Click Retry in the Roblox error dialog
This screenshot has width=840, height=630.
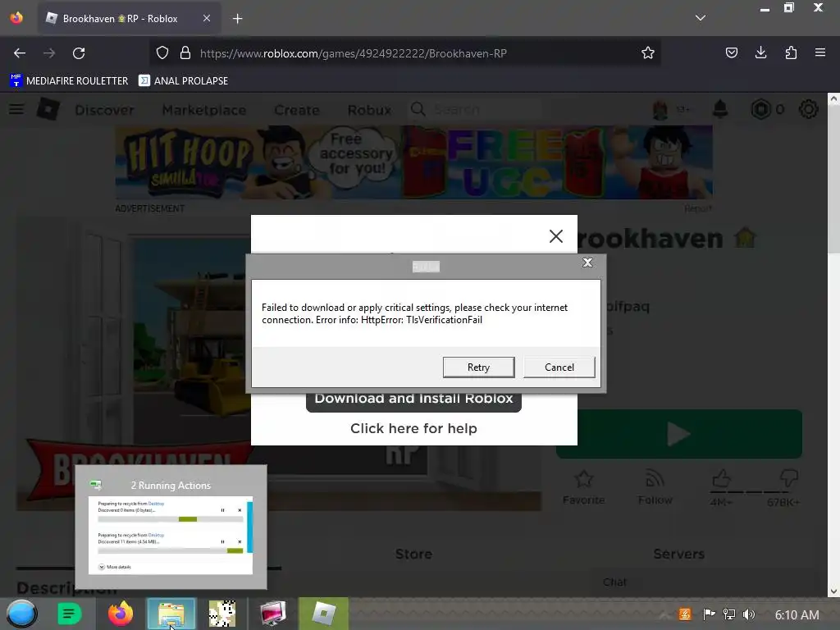[478, 367]
